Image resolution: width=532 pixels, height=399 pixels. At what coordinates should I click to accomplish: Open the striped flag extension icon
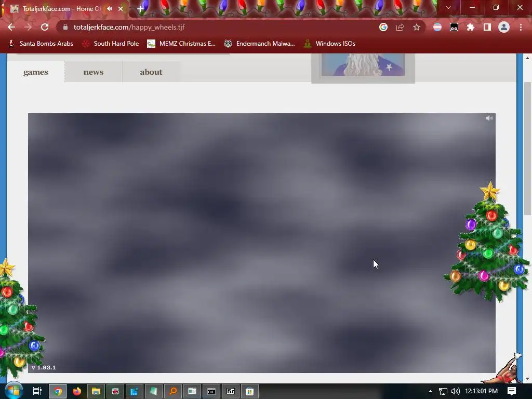pos(437,27)
